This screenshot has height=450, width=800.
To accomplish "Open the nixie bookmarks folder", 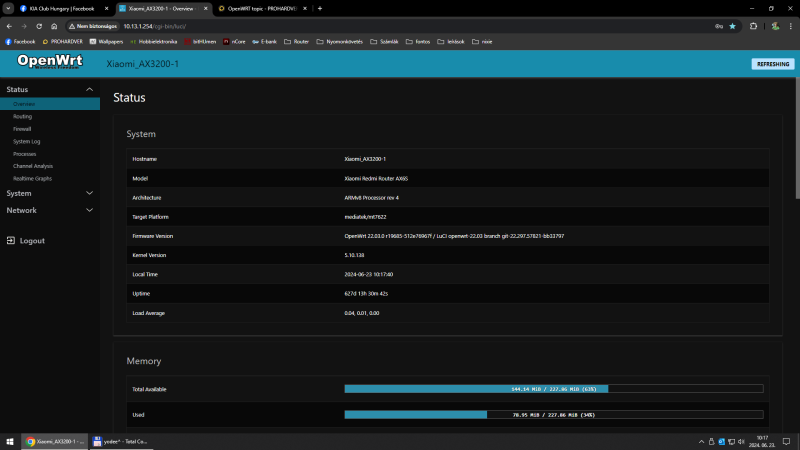I will (x=482, y=42).
